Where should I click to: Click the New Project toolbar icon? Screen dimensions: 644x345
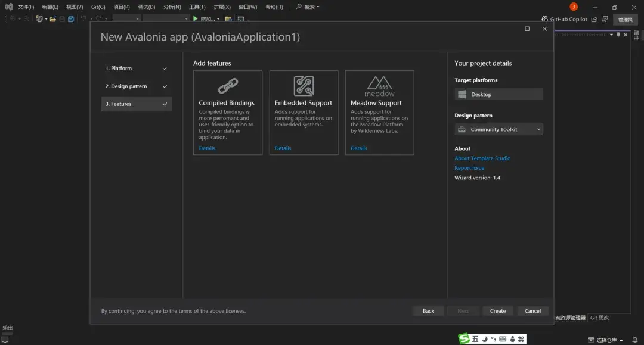[38, 19]
